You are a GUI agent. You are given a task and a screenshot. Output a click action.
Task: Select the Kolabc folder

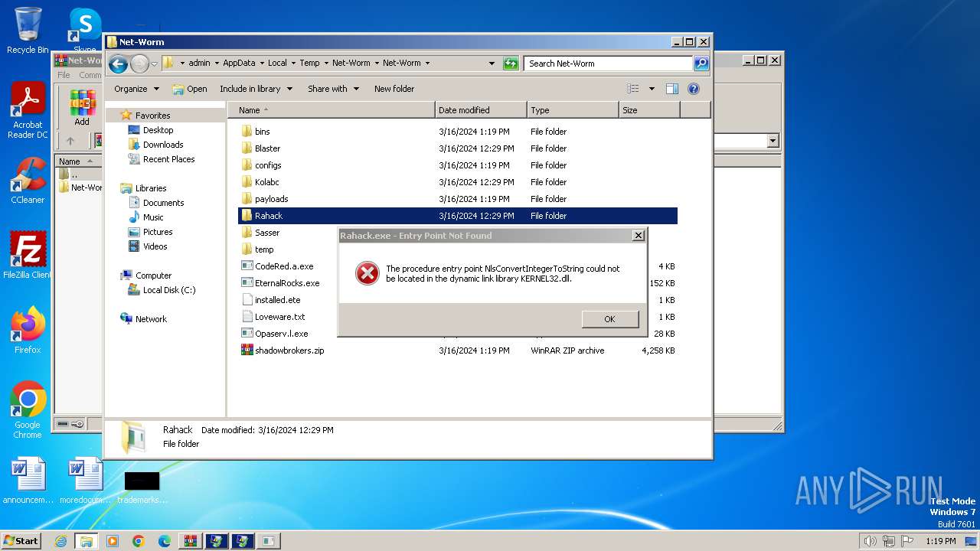click(458, 182)
